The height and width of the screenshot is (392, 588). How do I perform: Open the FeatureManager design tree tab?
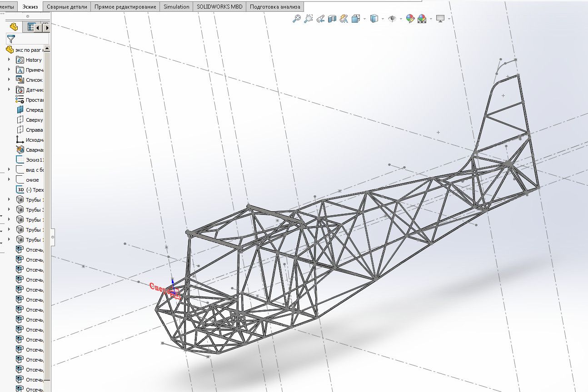[14, 27]
